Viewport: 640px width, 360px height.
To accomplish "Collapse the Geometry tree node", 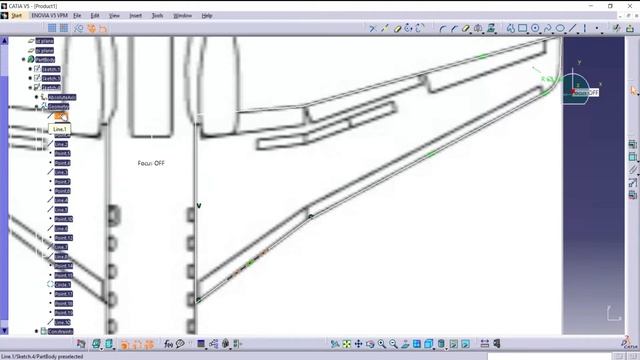I will point(36,107).
